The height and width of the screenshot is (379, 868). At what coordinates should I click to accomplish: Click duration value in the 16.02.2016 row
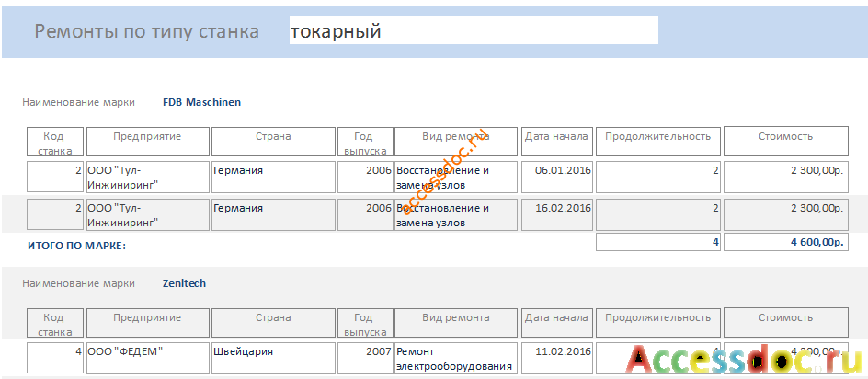click(658, 214)
